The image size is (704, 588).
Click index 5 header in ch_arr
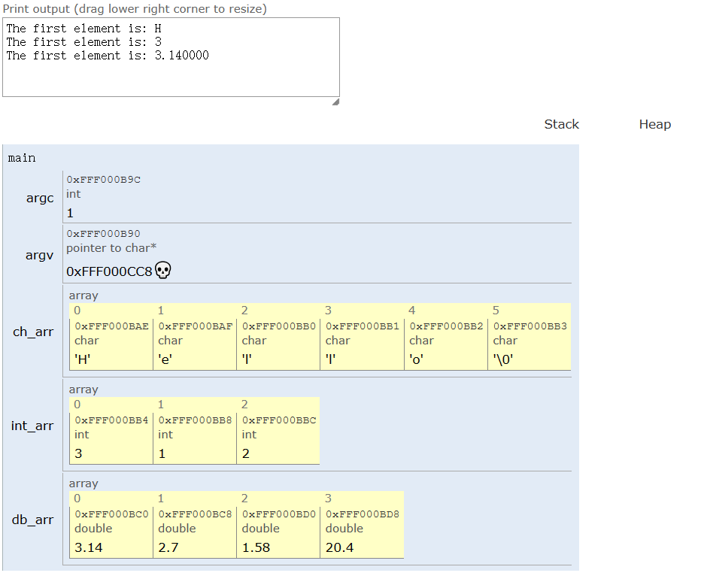pyautogui.click(x=496, y=311)
